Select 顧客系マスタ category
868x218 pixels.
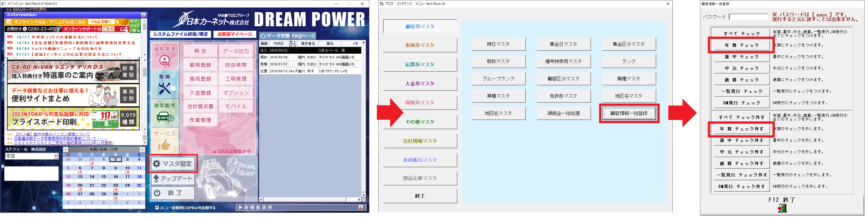420,26
